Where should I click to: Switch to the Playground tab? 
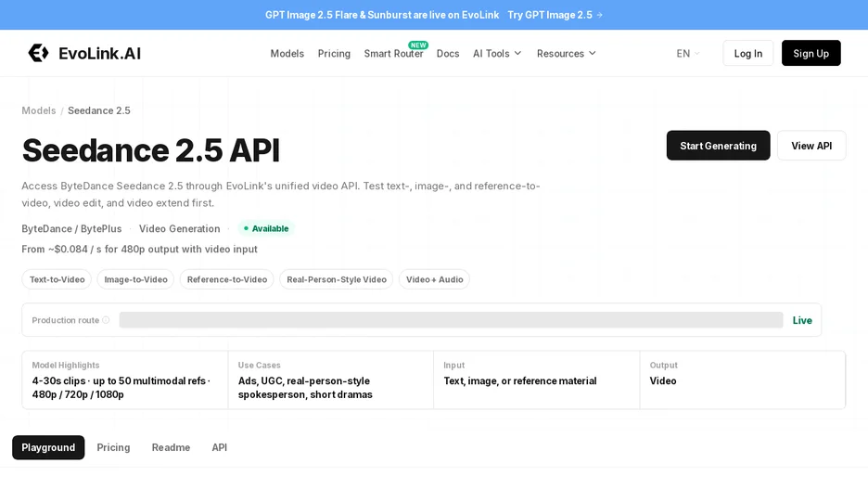click(x=48, y=447)
